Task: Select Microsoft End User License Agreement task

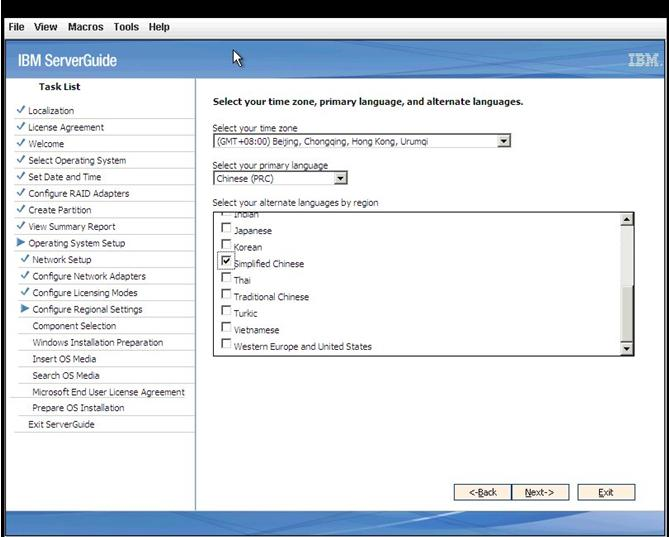Action: 108,392
